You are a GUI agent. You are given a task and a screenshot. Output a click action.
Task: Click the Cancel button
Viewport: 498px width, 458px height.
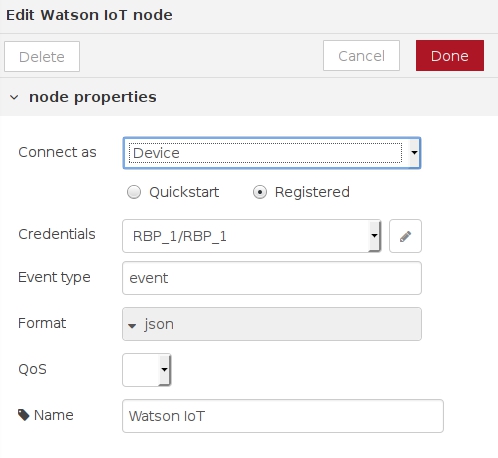(361, 56)
